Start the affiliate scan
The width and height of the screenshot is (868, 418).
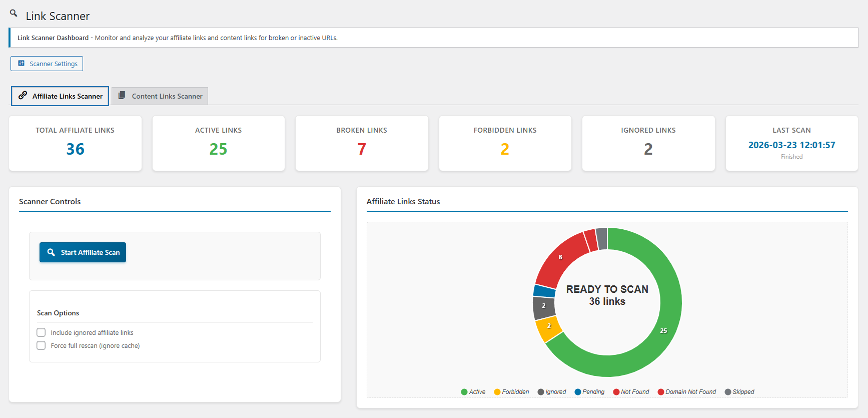click(83, 252)
